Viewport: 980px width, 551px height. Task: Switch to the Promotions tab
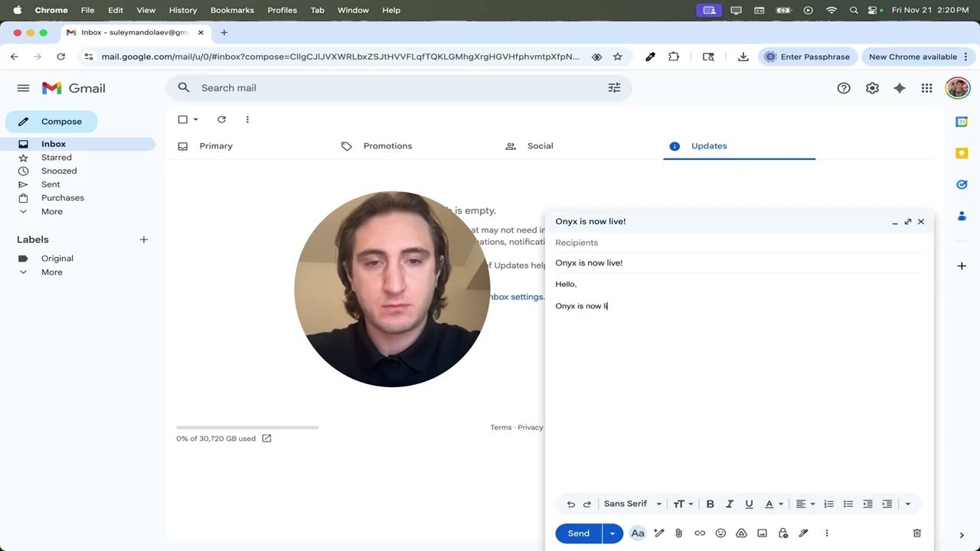click(x=387, y=146)
